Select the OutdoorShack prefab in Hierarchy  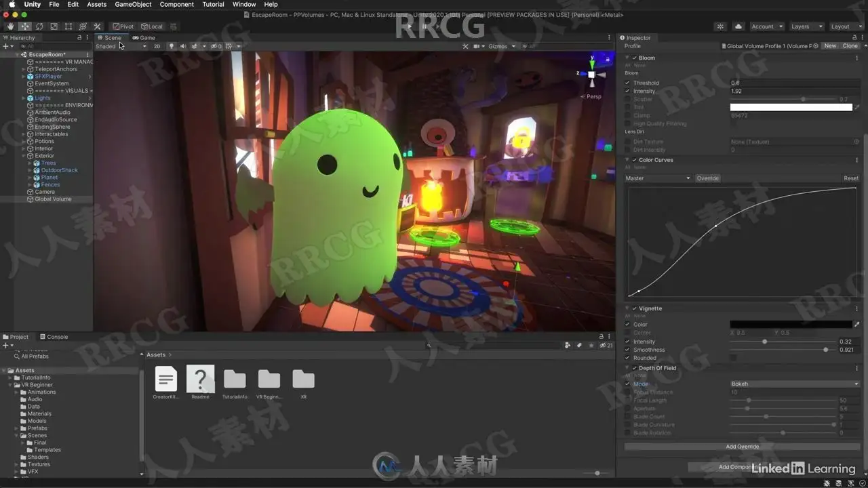(59, 170)
